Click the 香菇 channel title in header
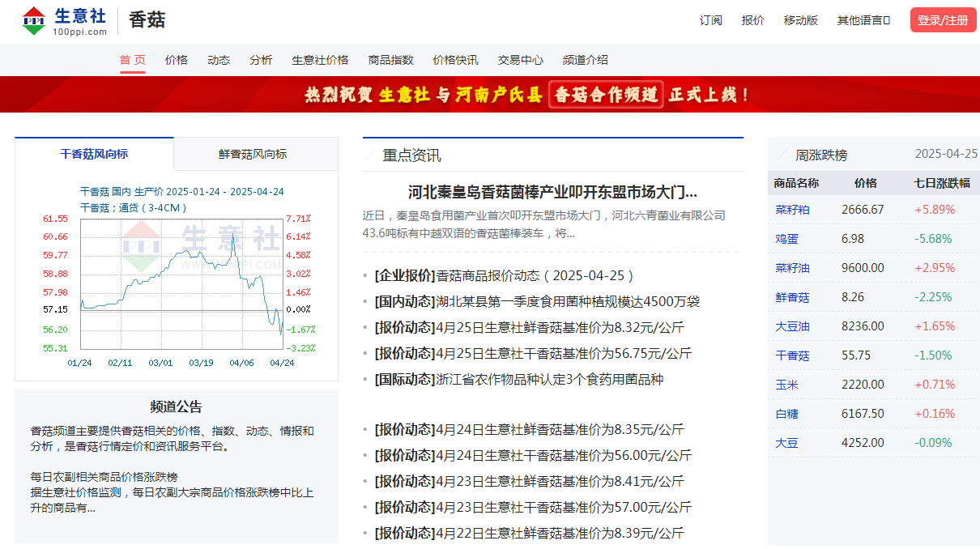The height and width of the screenshot is (549, 980). [x=147, y=20]
